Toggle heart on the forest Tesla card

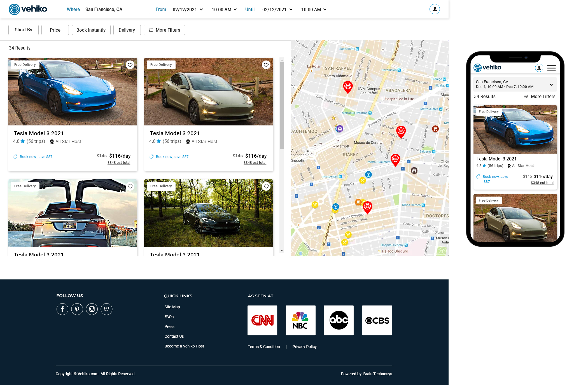[266, 186]
